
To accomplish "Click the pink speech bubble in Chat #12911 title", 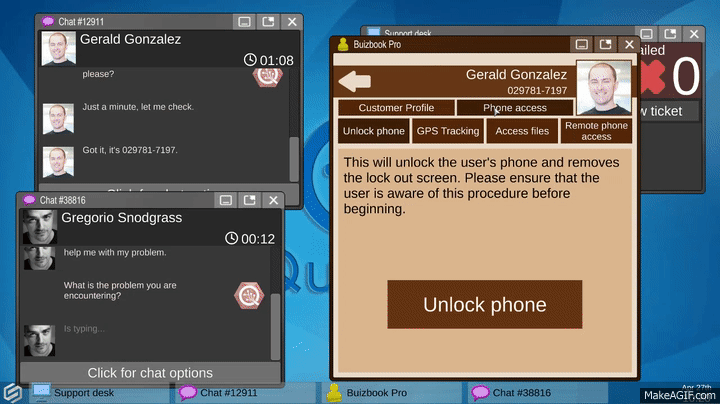I will coord(48,21).
